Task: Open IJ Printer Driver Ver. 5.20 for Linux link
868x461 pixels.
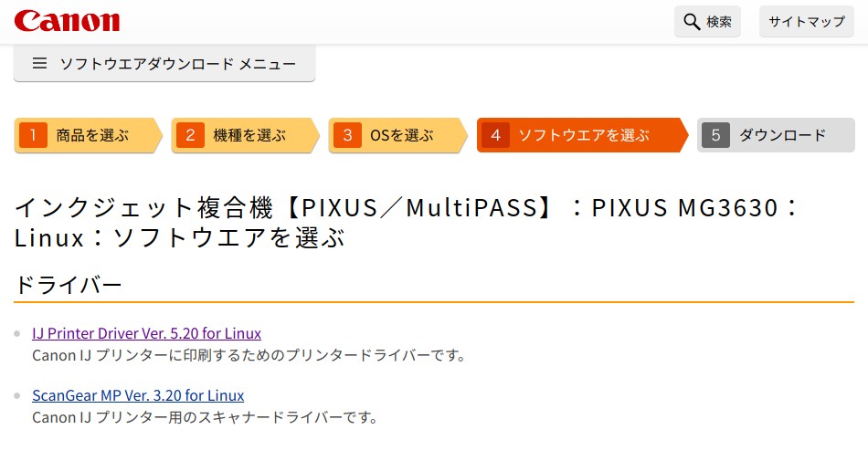Action: [147, 333]
